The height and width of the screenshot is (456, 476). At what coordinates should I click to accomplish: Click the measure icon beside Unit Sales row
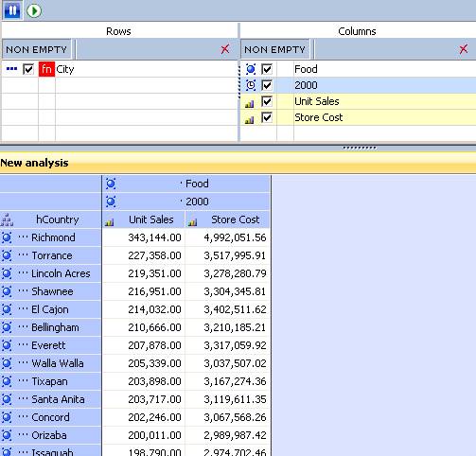249,103
